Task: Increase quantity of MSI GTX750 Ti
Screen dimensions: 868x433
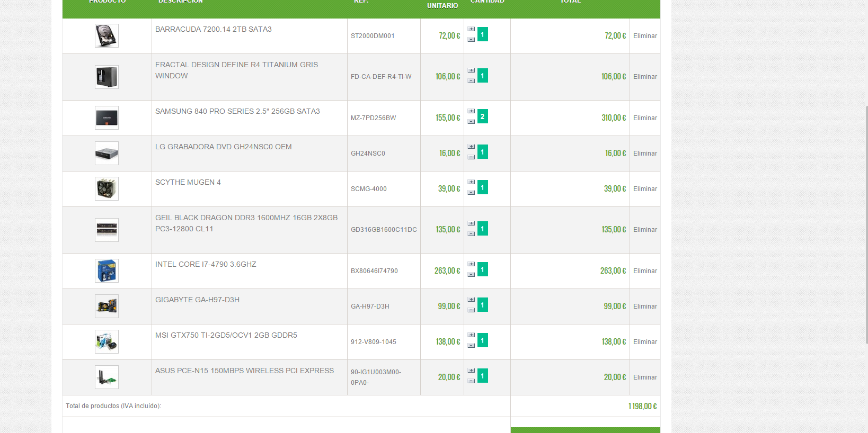Action: (x=471, y=335)
